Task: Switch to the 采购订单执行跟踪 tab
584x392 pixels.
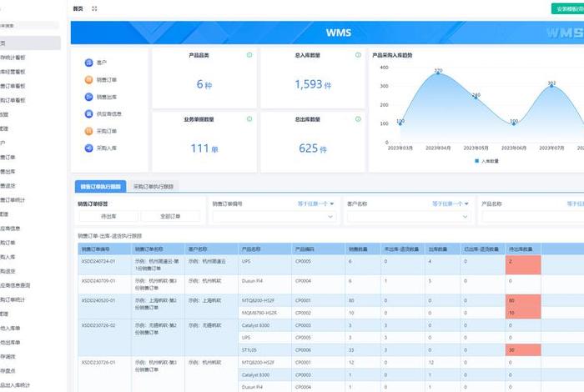Action: pyautogui.click(x=155, y=186)
